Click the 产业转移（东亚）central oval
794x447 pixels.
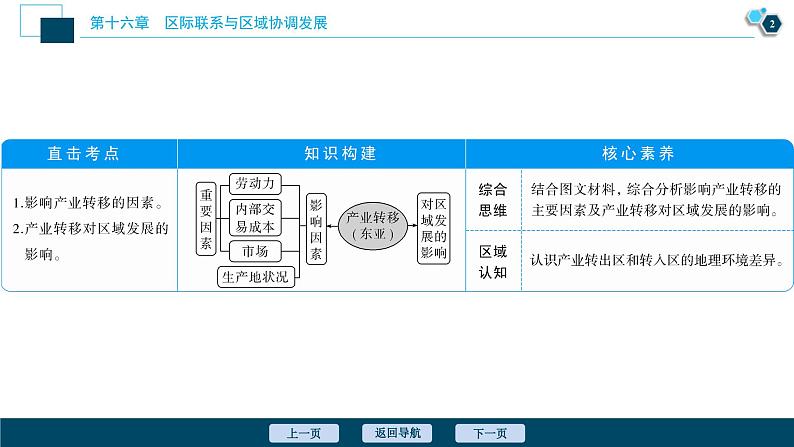tap(373, 226)
